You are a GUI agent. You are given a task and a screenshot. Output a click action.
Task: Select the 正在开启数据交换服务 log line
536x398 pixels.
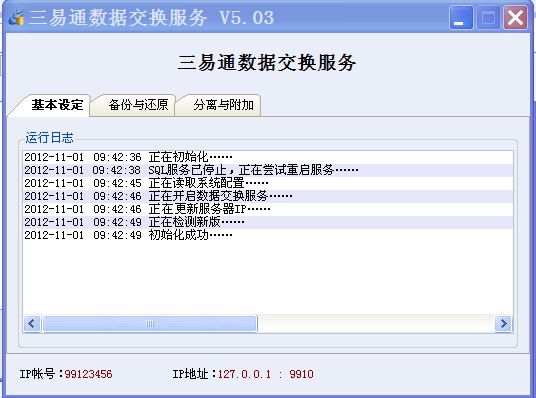268,196
